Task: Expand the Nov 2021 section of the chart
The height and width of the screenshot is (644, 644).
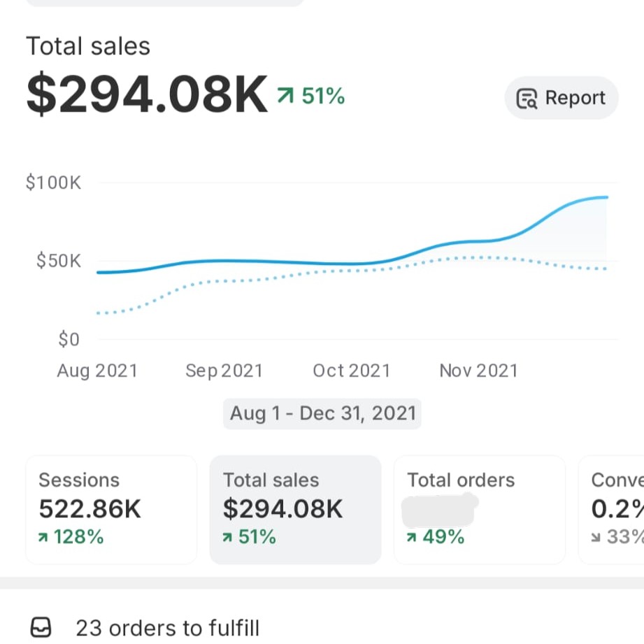Action: click(x=478, y=371)
